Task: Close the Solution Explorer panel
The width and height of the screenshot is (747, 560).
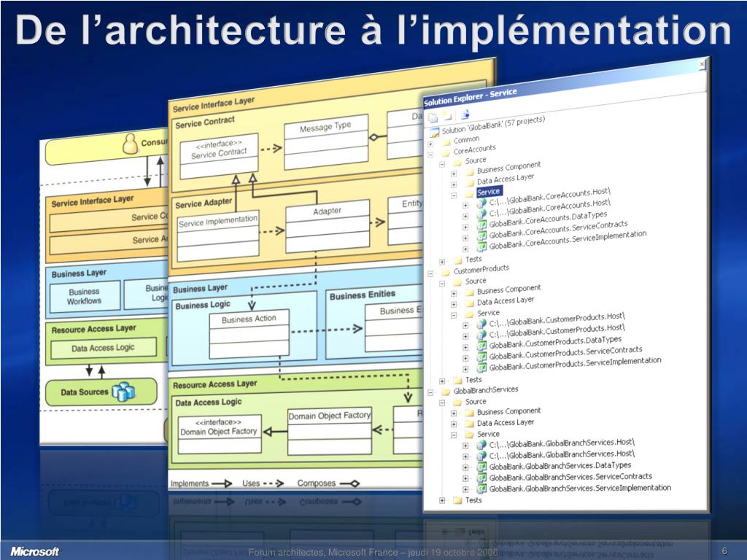Action: (x=702, y=64)
